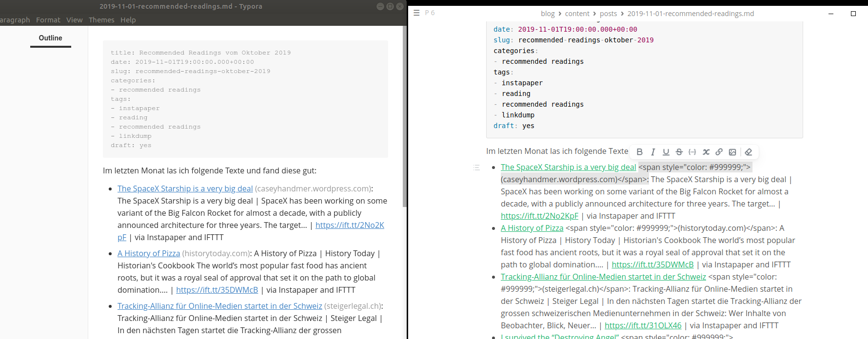Open the Help menu in Typora
The width and height of the screenshot is (868, 339).
[x=128, y=20]
